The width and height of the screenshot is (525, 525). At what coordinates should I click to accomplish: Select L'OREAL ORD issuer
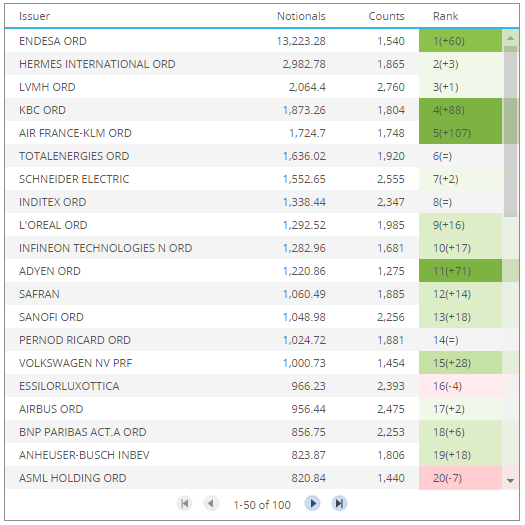[53, 225]
